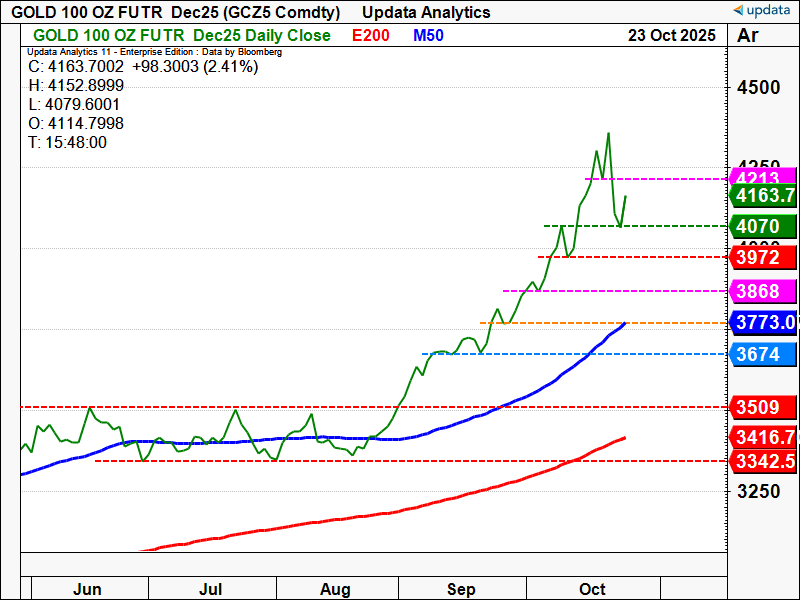Select the red 3342.5 support label
This screenshot has width=800, height=600.
point(763,461)
